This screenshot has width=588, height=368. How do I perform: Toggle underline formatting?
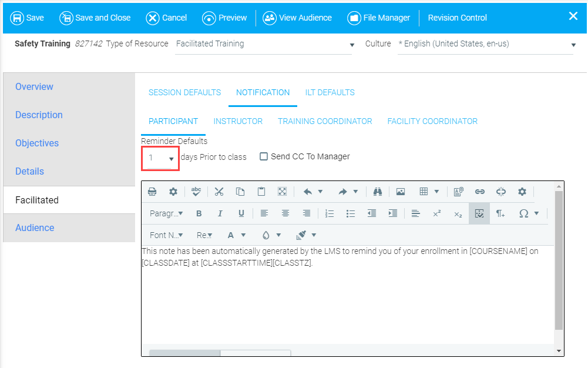[241, 213]
